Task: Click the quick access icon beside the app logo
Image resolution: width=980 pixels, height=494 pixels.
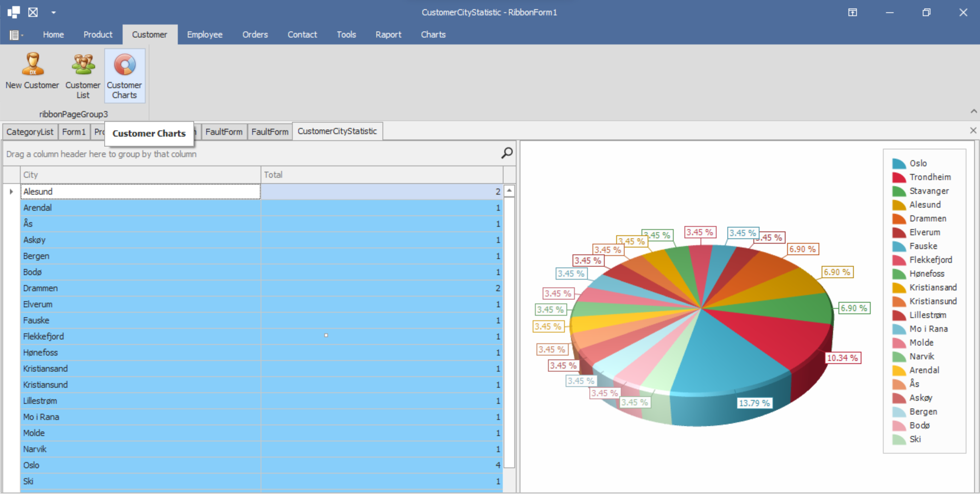Action: 33,12
